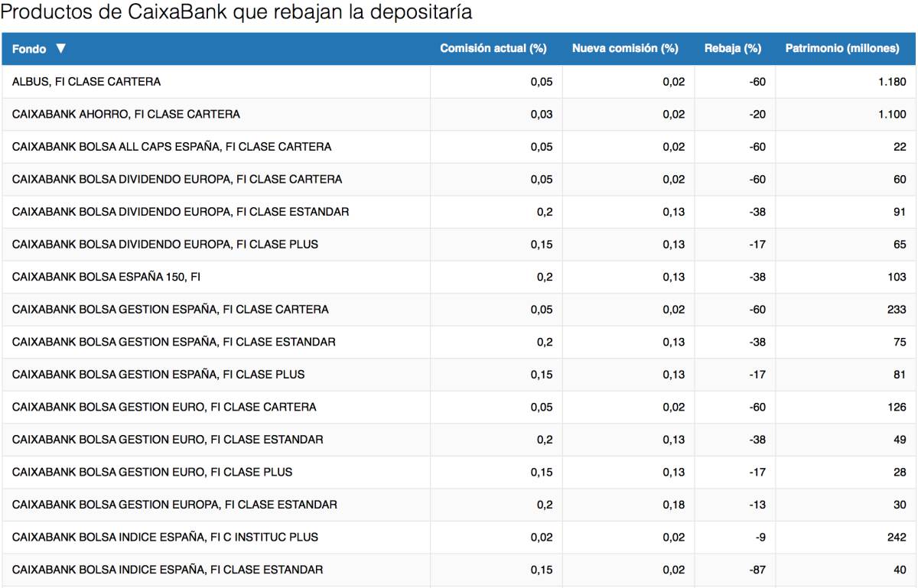
Task: Click patrimonio 126 in GESTION EURO CARTERA row
Action: (897, 407)
